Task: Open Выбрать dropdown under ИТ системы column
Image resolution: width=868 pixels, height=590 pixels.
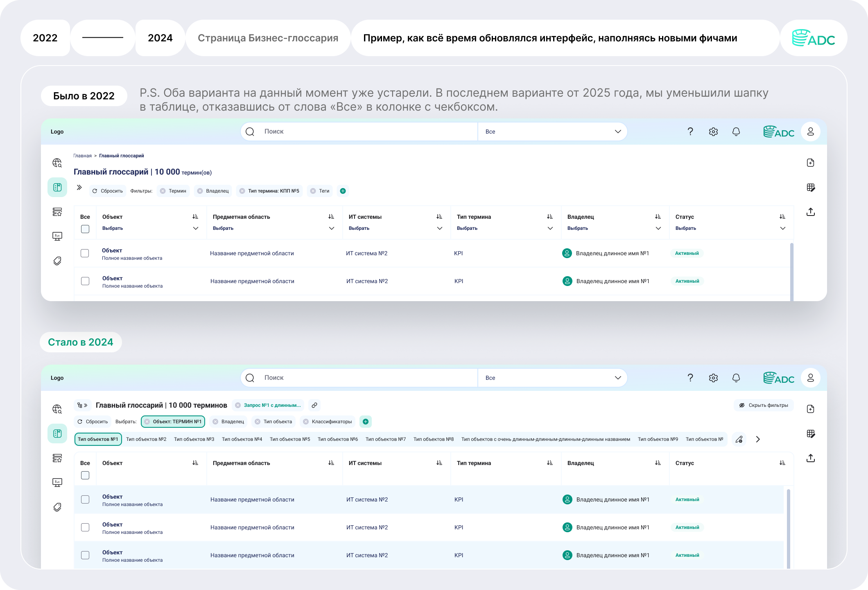Action: [x=396, y=228]
